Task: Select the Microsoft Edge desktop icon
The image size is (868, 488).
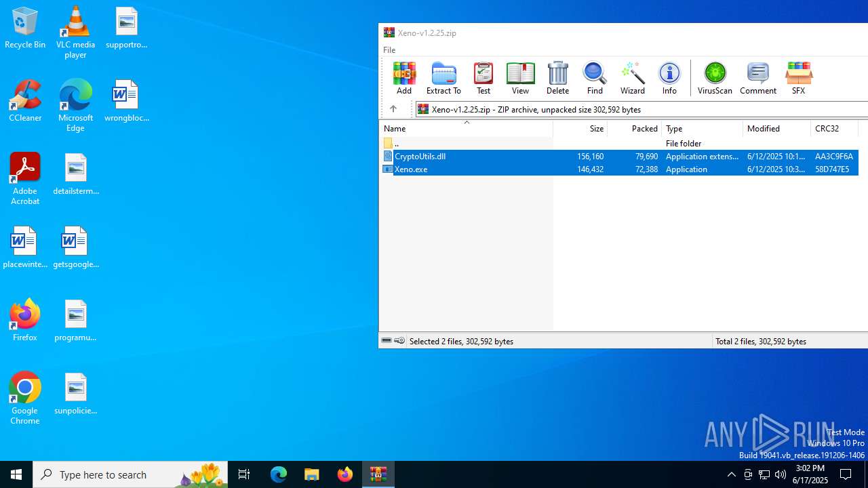Action: pyautogui.click(x=75, y=106)
